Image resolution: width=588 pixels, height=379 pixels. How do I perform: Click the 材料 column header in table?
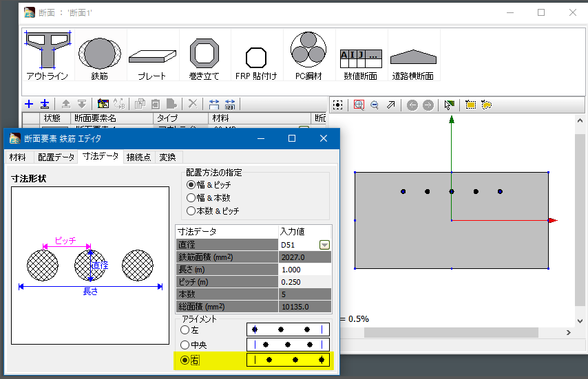click(260, 118)
